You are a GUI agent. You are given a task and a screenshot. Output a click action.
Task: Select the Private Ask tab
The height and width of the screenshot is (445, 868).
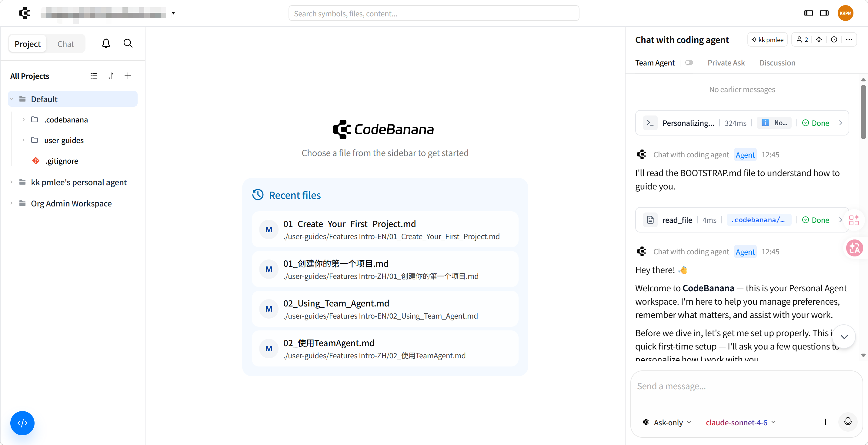click(726, 63)
